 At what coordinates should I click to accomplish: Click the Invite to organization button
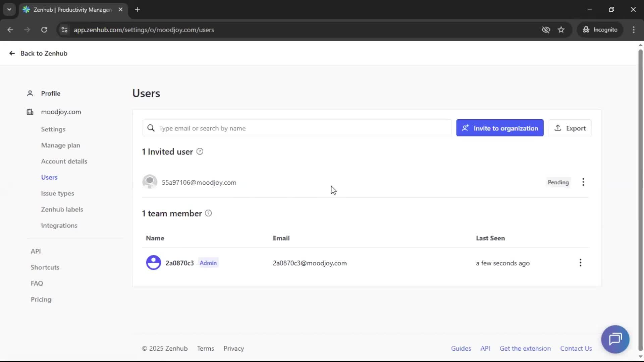(499, 128)
